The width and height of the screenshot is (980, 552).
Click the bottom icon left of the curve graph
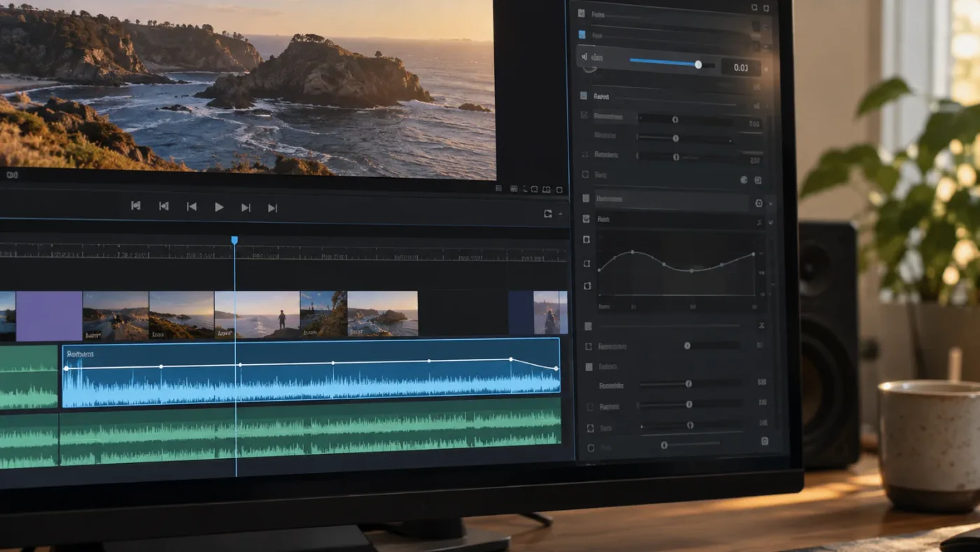click(587, 286)
